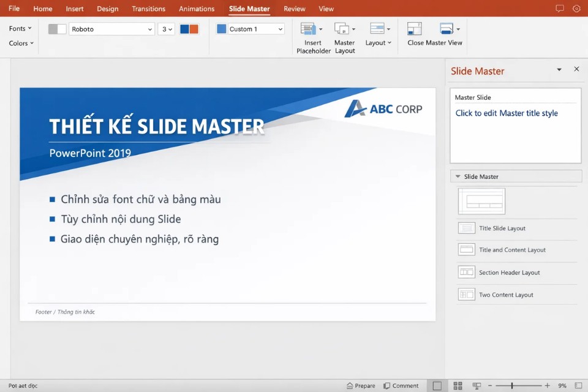Click the blue and orange color swatch pair
Image resolution: width=588 pixels, height=392 pixels.
189,28
